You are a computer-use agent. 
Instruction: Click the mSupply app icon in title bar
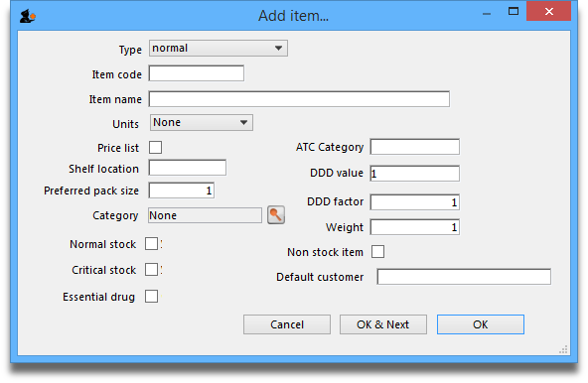coord(28,17)
